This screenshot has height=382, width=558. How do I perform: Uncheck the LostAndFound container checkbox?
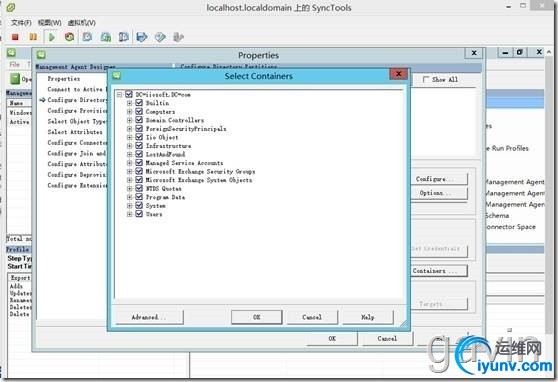(x=139, y=154)
